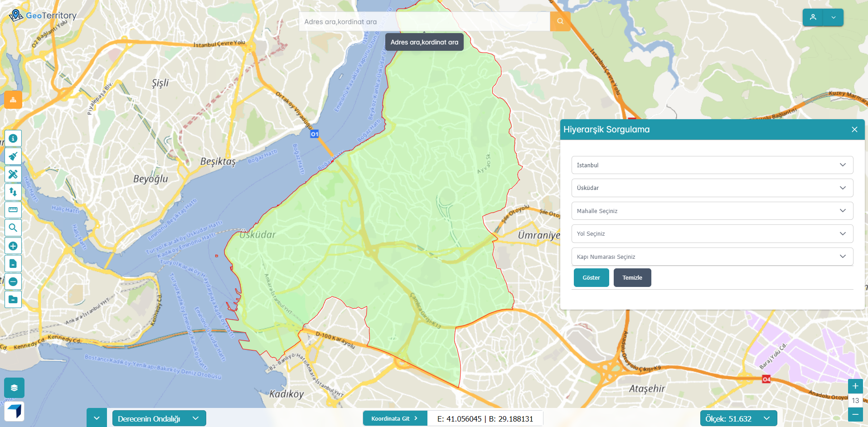This screenshot has width=868, height=427.
Task: Open the pencil and ruler drawing tool
Action: point(13,174)
